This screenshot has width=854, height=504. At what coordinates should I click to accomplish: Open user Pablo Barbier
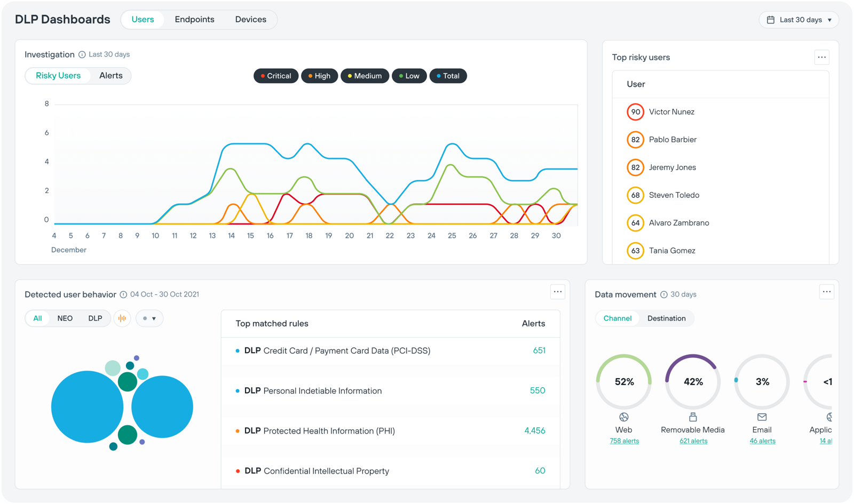tap(673, 140)
